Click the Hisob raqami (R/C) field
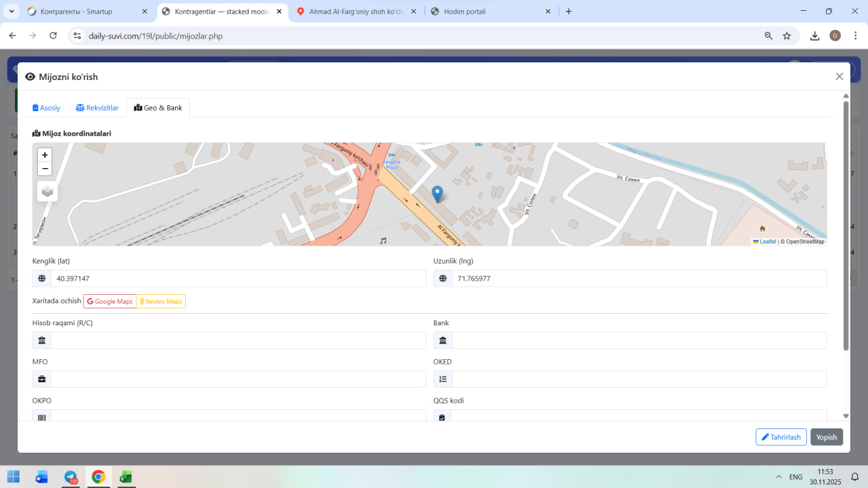The width and height of the screenshot is (868, 488). [x=237, y=340]
